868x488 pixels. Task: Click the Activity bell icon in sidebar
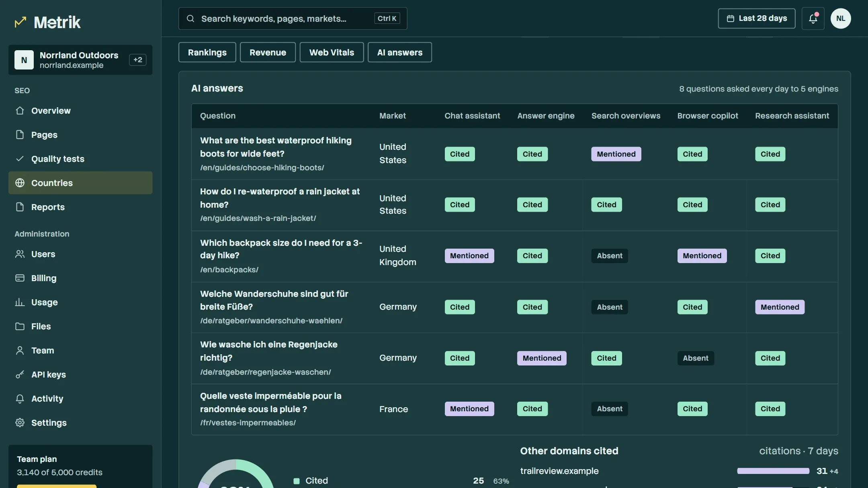click(x=20, y=398)
